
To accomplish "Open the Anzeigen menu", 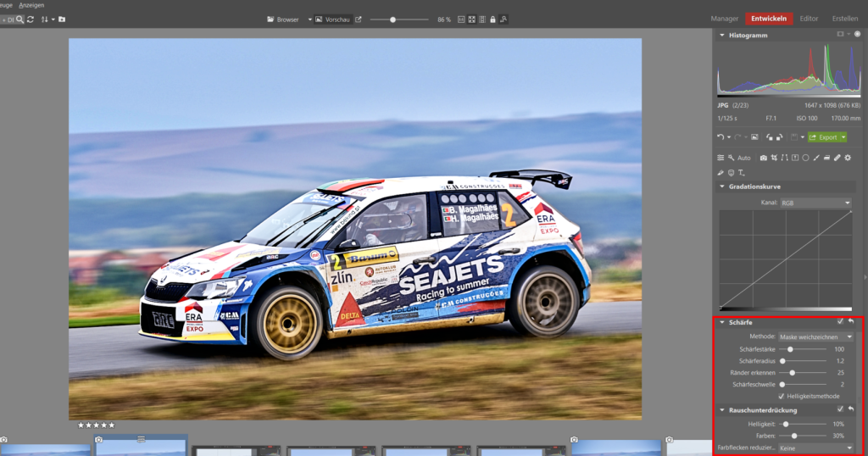I will pyautogui.click(x=31, y=5).
